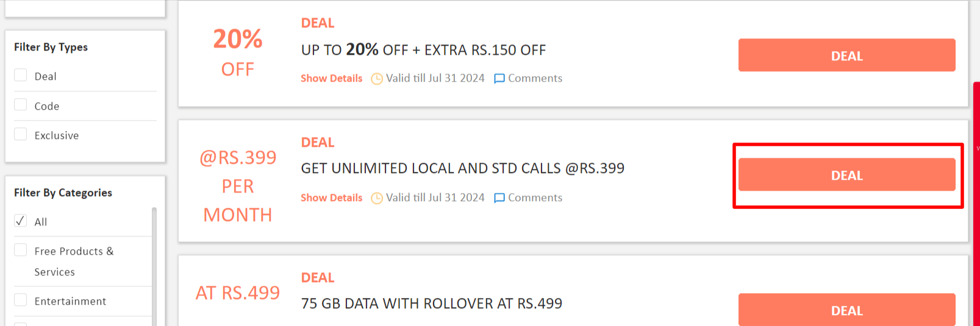Open the '75 GB data with rollover' title
Screen dimensions: 980x326
(x=431, y=303)
